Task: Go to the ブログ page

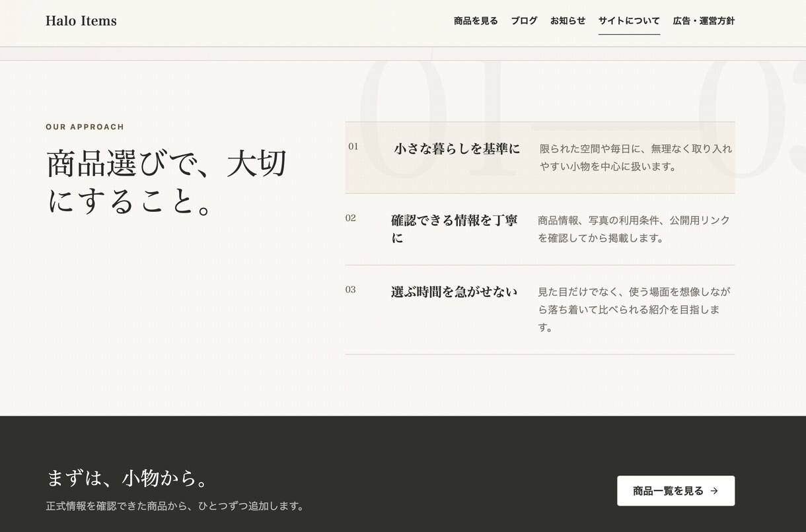Action: (524, 21)
